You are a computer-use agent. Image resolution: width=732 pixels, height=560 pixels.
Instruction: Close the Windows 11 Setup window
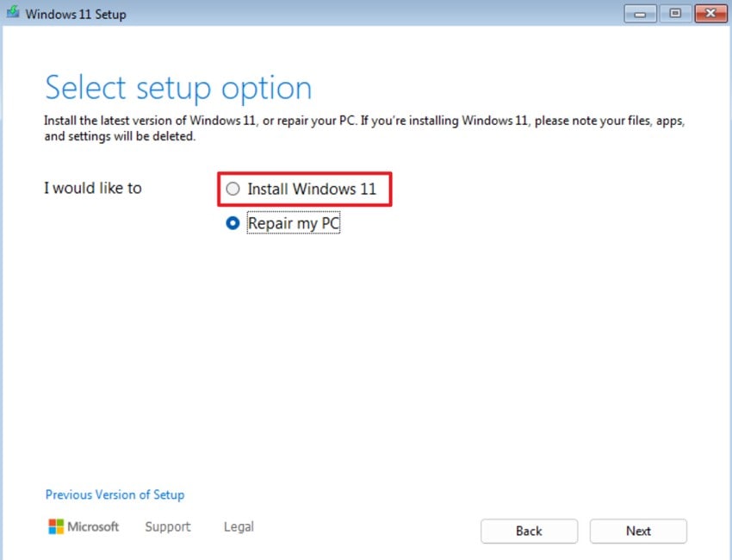click(x=710, y=14)
